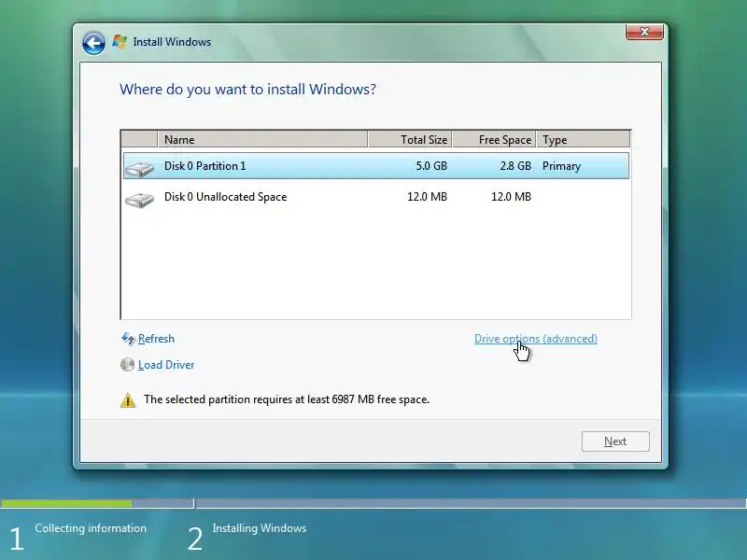Image resolution: width=747 pixels, height=560 pixels.
Task: Sort by the Name column header
Action: point(262,139)
